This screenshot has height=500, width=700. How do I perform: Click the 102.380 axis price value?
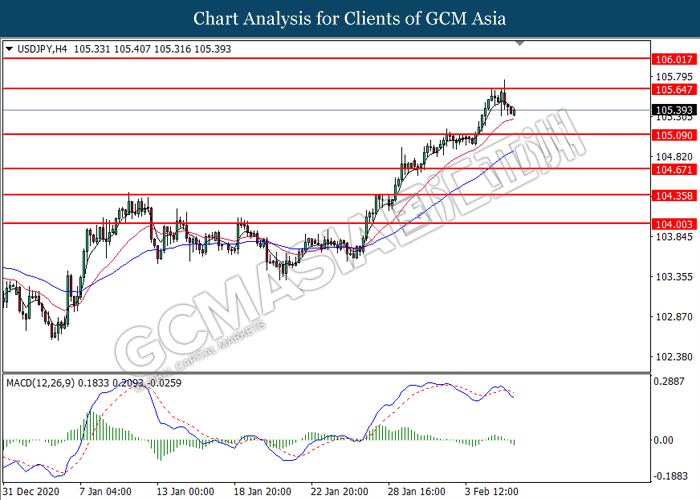[674, 357]
